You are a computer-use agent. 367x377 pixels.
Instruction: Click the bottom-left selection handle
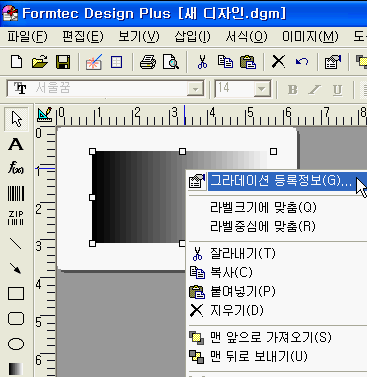[92, 243]
